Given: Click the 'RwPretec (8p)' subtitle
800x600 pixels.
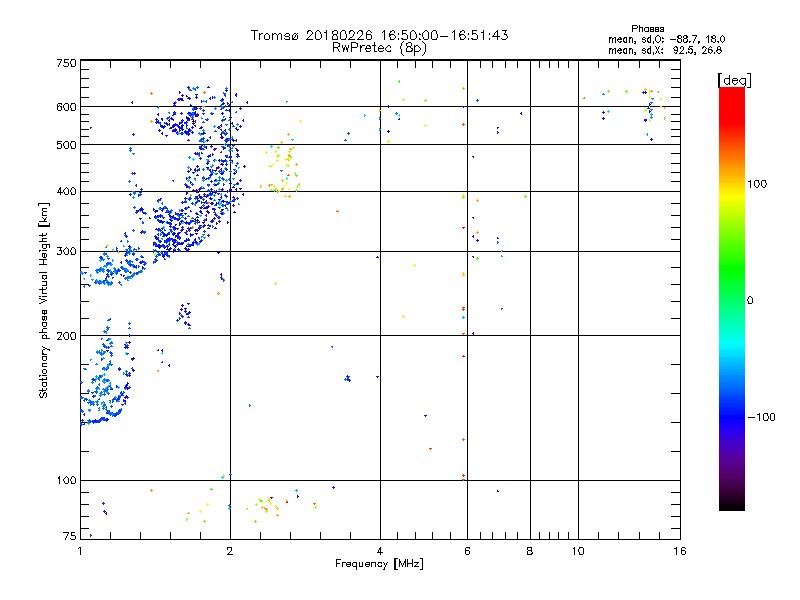Looking at the screenshot, I should point(379,48).
